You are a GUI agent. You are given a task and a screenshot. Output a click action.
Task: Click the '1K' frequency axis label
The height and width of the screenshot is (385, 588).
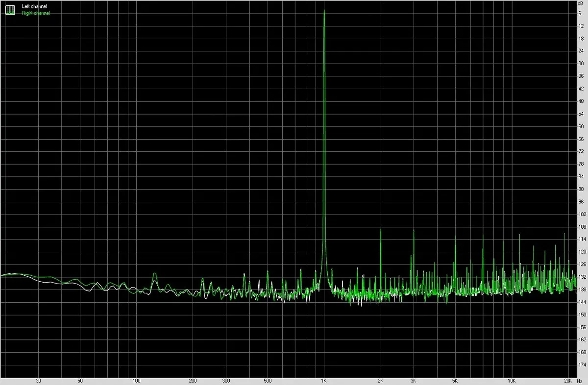tap(323, 380)
